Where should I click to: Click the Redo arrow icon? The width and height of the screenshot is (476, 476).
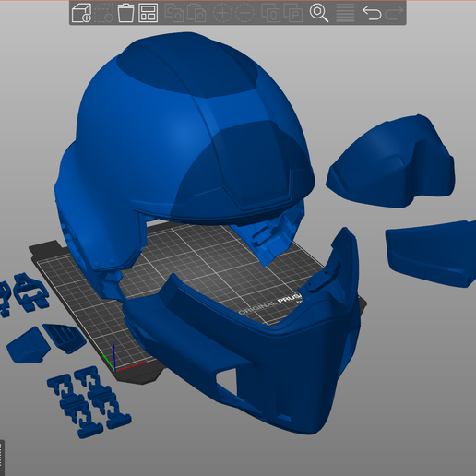394,13
